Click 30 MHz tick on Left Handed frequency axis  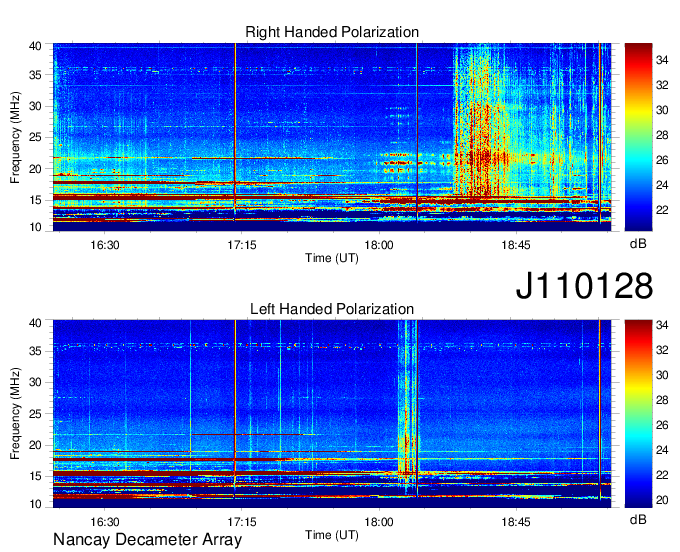[x=36, y=382]
